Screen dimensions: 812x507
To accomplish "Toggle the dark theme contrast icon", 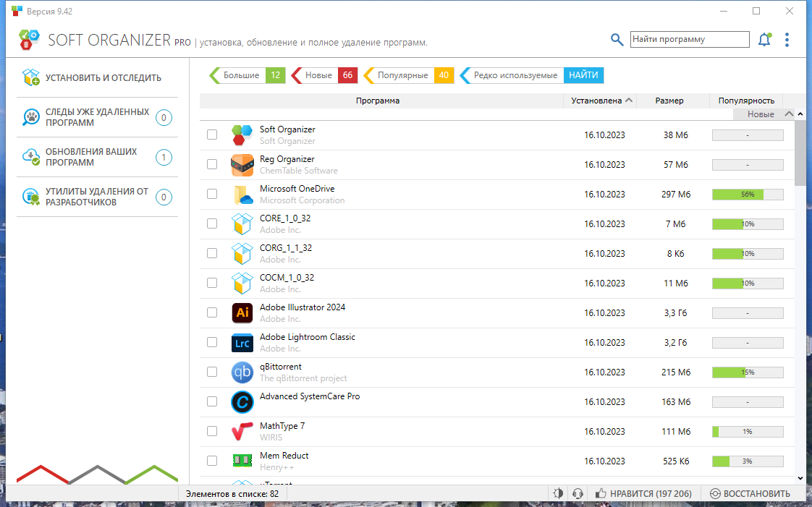I will click(x=558, y=493).
